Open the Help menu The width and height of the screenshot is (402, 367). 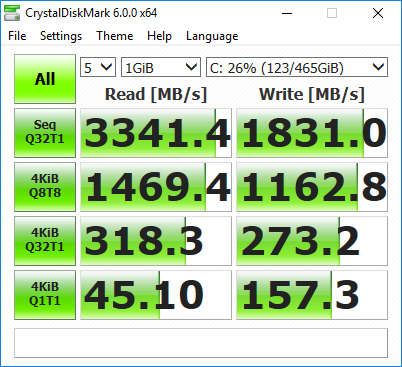[159, 36]
